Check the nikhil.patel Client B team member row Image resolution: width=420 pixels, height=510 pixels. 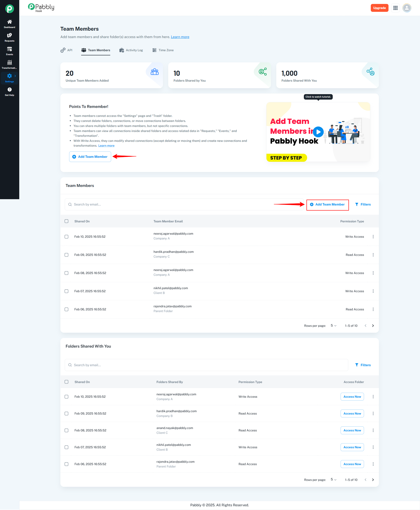click(66, 291)
